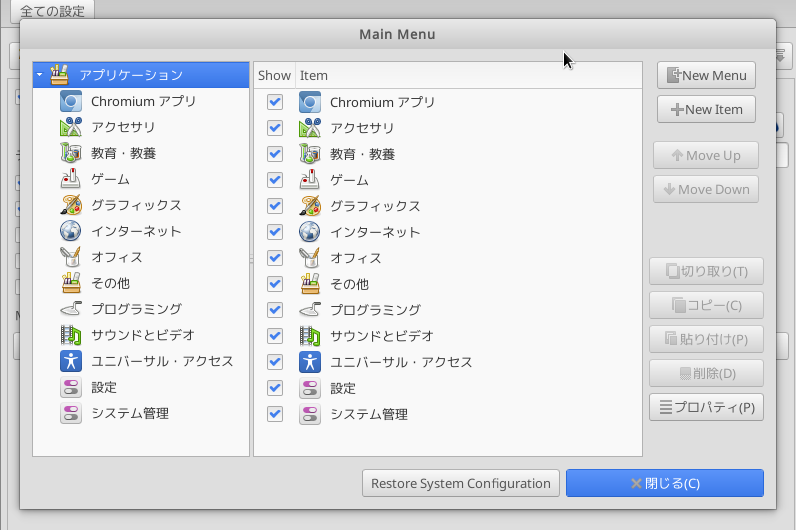This screenshot has height=530, width=796.
Task: Click the New Menu button
Action: click(706, 75)
